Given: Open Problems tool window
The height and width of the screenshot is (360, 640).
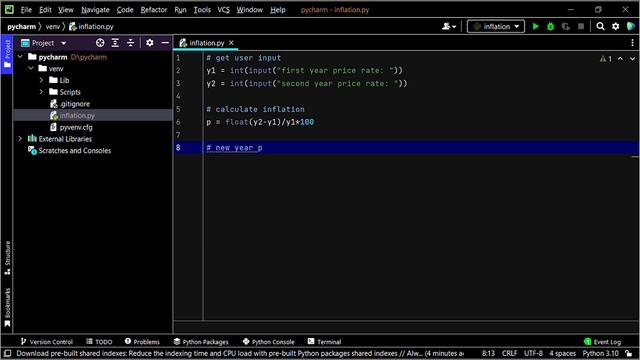Looking at the screenshot, I should pos(142,342).
